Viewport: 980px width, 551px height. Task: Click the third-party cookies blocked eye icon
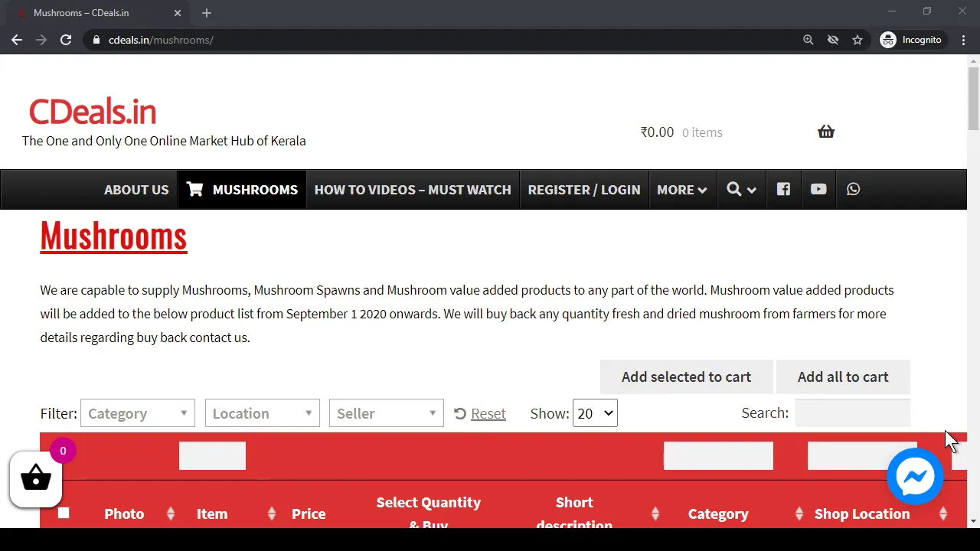tap(833, 40)
